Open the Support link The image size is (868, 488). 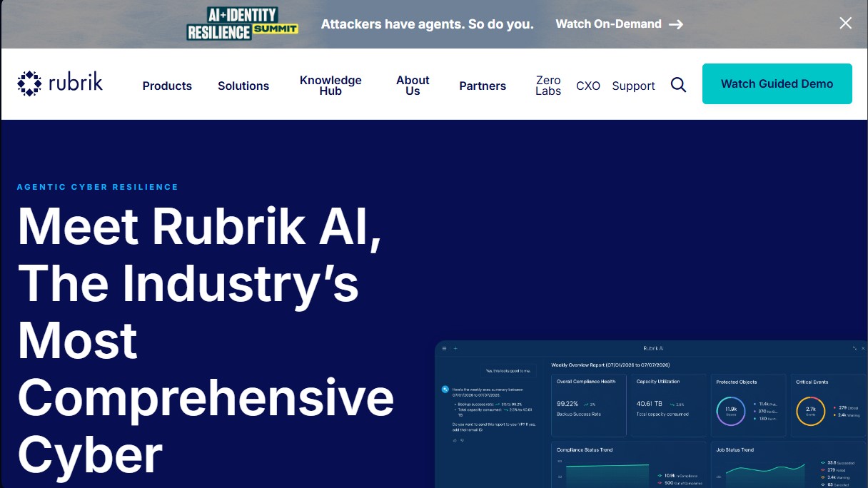pos(633,86)
